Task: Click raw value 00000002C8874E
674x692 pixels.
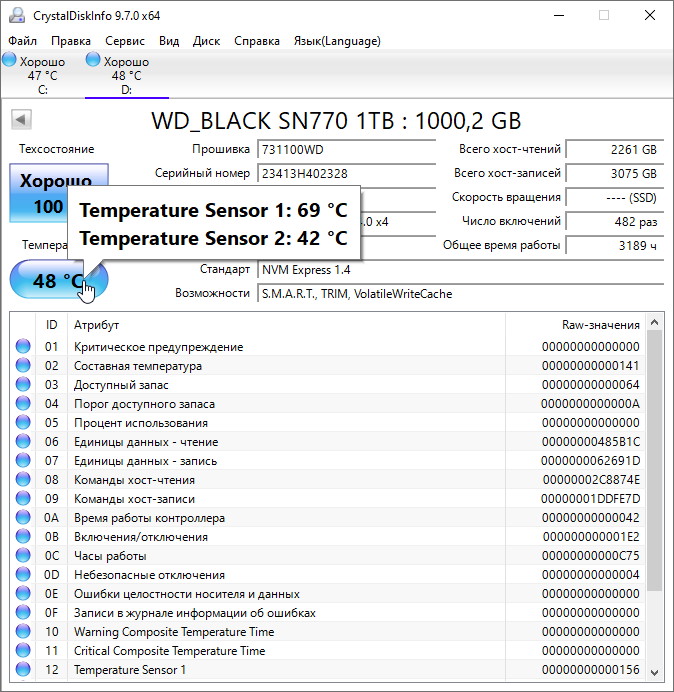Action: (591, 480)
